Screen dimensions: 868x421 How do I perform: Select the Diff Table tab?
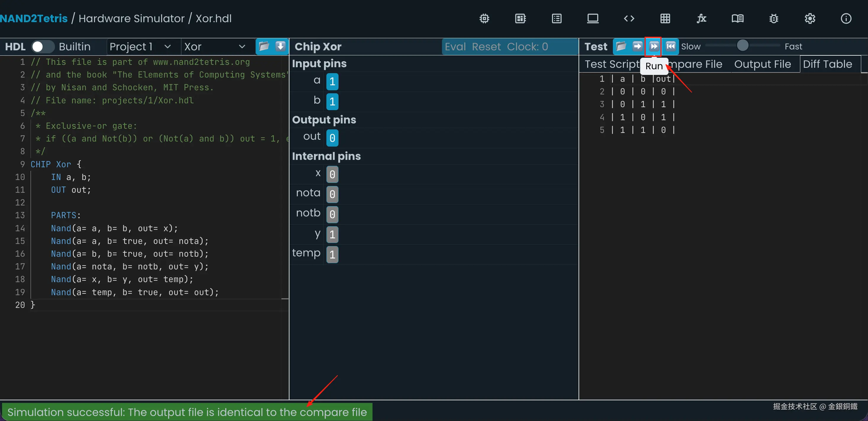(x=827, y=64)
